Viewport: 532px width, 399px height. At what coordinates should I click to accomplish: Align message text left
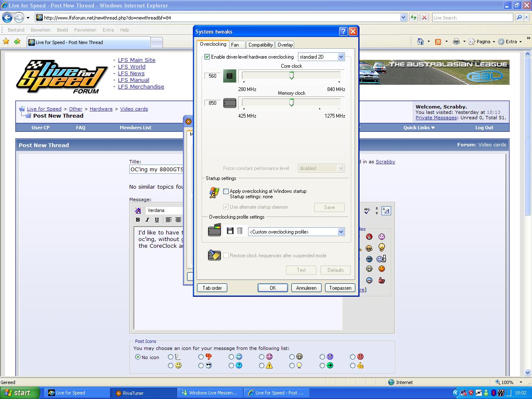(x=168, y=220)
